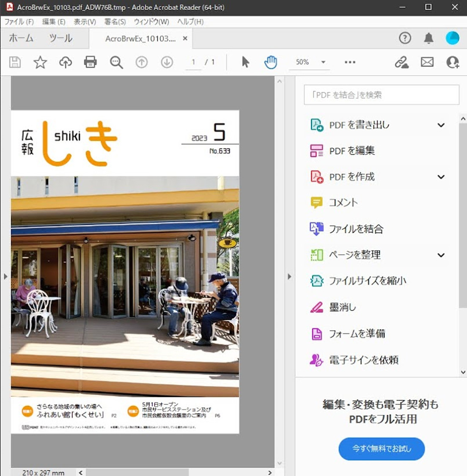This screenshot has width=467, height=476.
Task: Switch to the ツール tab
Action: [60, 38]
